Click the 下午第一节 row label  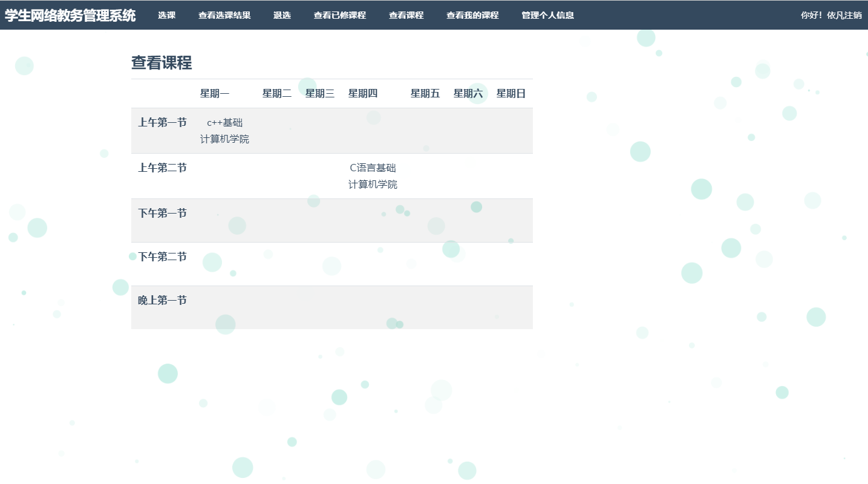(162, 213)
